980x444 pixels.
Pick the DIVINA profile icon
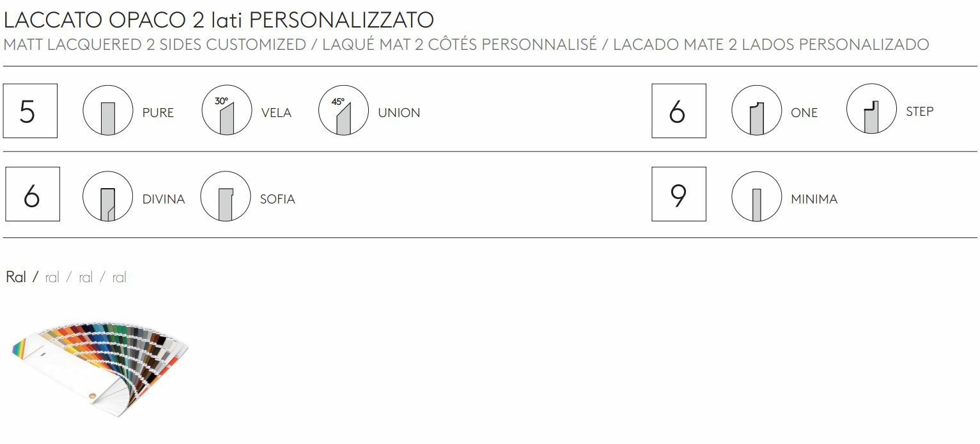(x=107, y=196)
